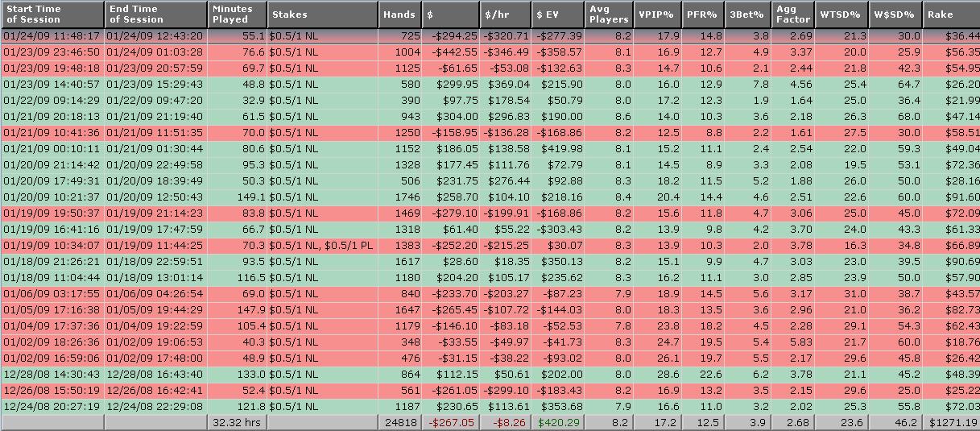
Task: Select session starting 01/22/09 09:14:29
Action: coord(490,101)
